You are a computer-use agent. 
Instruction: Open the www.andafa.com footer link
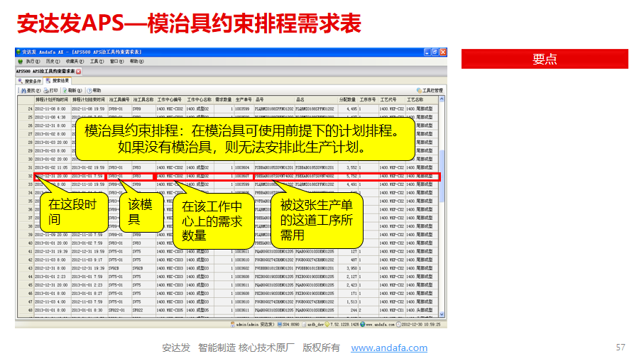click(x=389, y=348)
